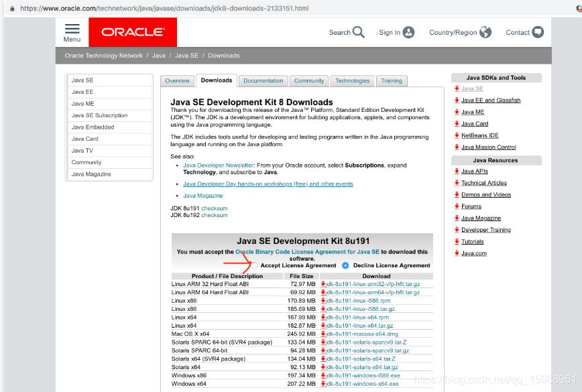582x392 pixels.
Task: Click download arrow icon beside Technical Articles
Action: coord(457,183)
